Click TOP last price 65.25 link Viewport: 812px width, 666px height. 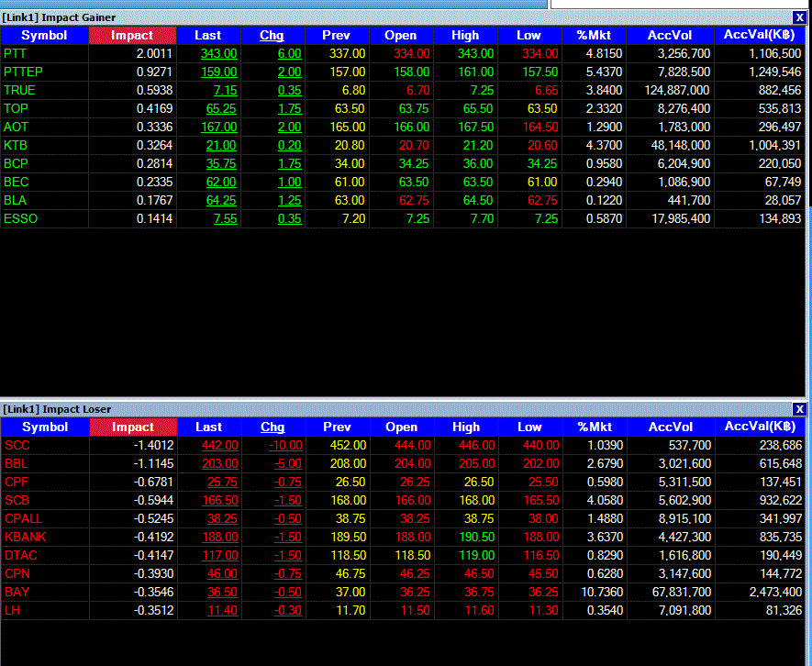(221, 109)
